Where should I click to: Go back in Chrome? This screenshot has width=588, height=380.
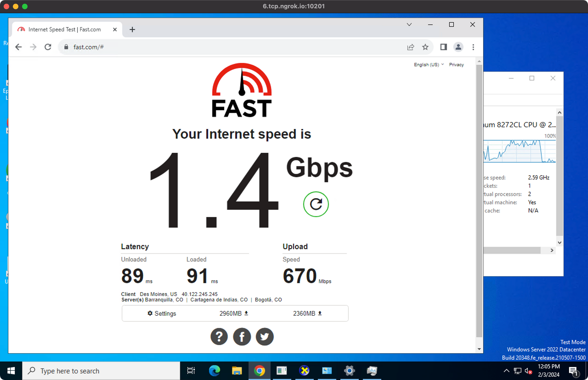click(19, 47)
